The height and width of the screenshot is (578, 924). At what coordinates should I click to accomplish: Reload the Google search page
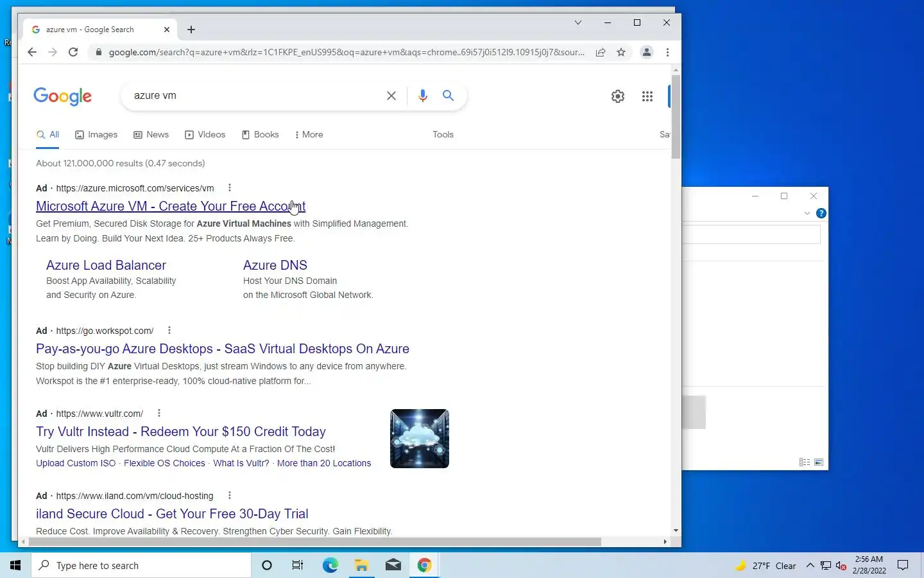(x=73, y=52)
